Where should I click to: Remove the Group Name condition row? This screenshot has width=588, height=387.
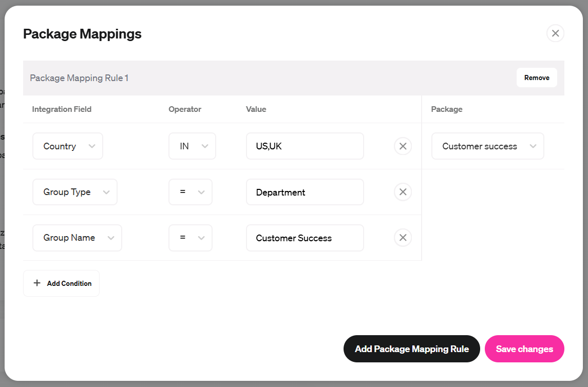click(x=403, y=237)
